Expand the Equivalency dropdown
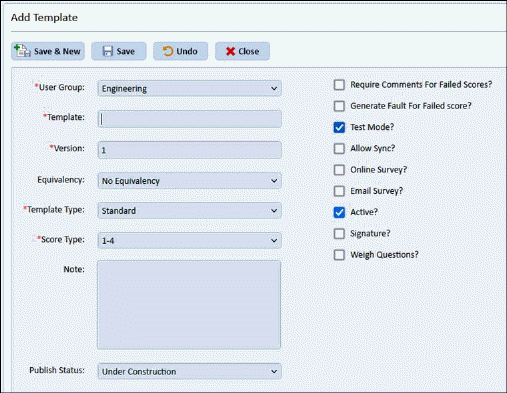This screenshot has height=393, width=507. coord(189,181)
